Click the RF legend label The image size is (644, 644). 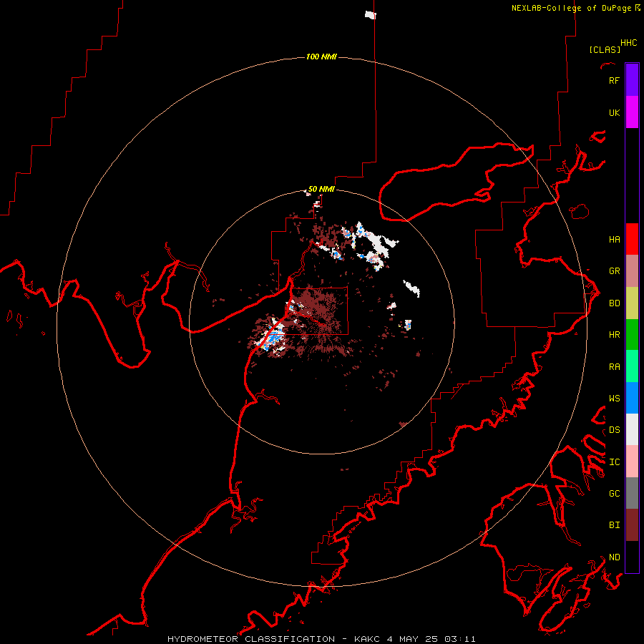(x=614, y=80)
